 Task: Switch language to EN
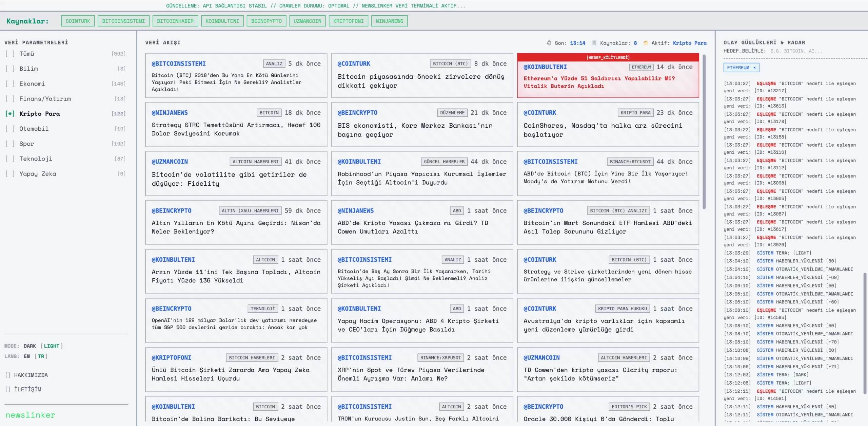click(27, 356)
